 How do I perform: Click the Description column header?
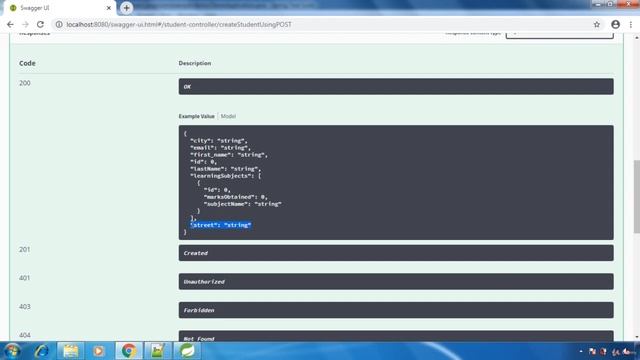click(195, 63)
